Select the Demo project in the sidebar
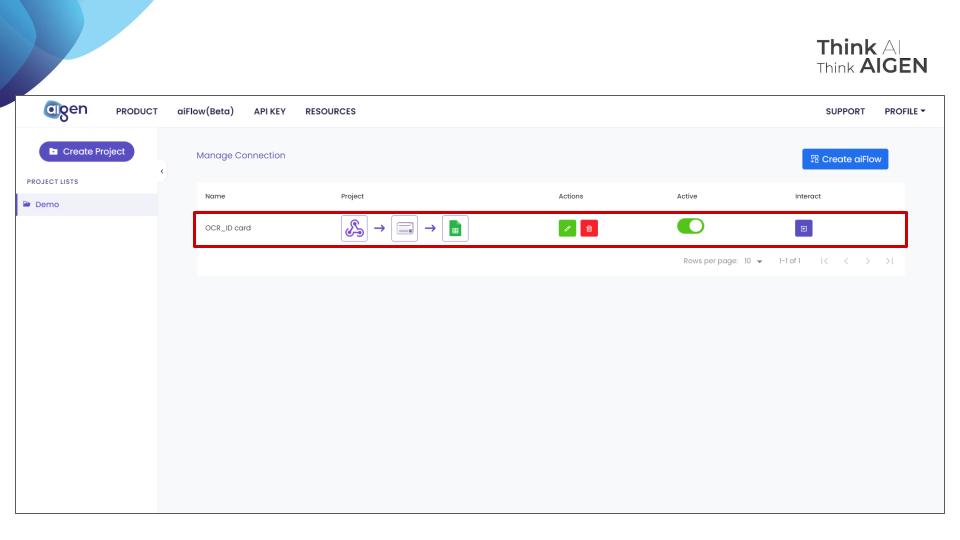 [x=87, y=204]
